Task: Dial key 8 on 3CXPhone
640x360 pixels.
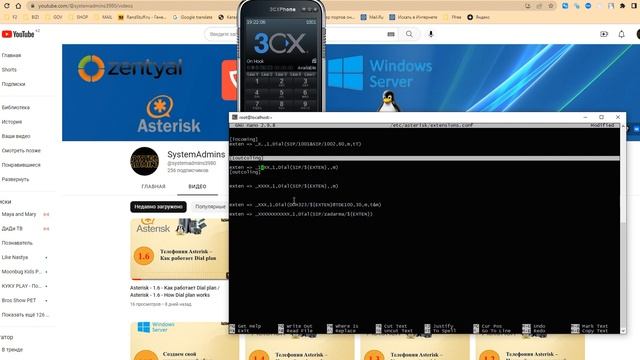Action: click(x=281, y=105)
